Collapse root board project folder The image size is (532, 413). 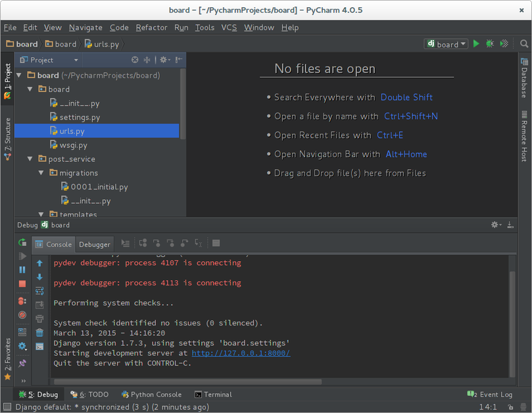coord(19,76)
